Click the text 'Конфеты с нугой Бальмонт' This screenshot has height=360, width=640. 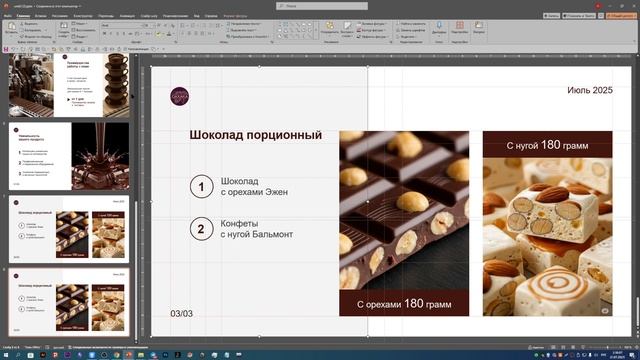[257, 229]
